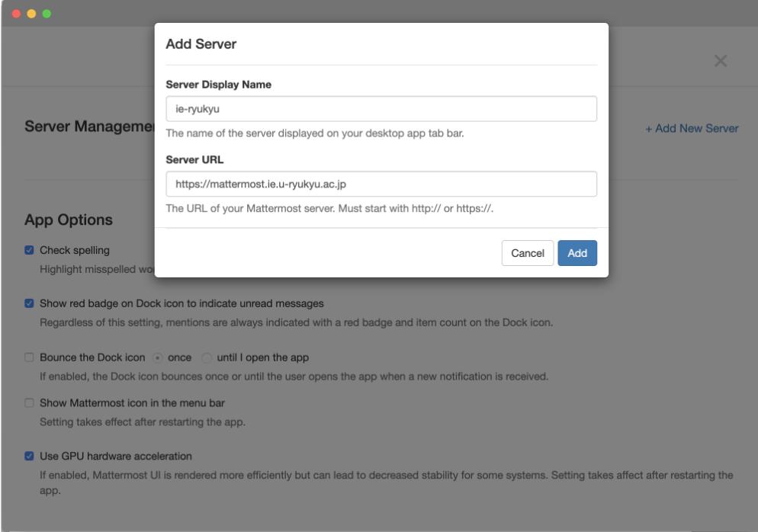Click the green maximize window button
The image size is (758, 532).
pos(47,14)
